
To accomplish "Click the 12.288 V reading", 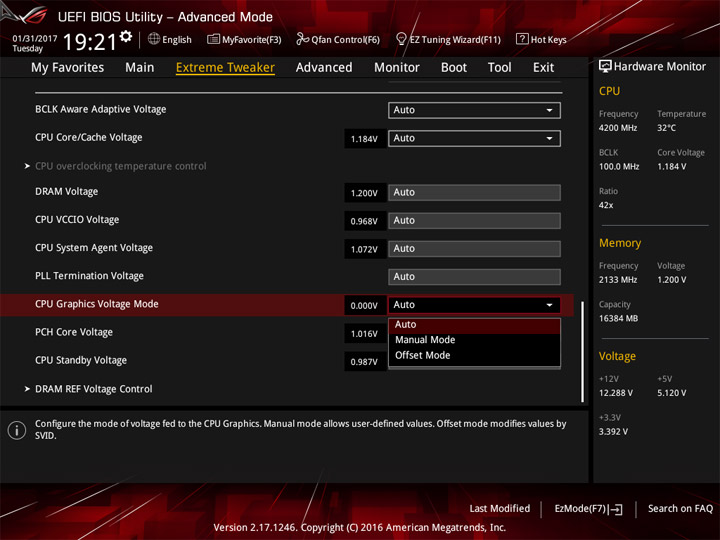I will pyautogui.click(x=616, y=393).
